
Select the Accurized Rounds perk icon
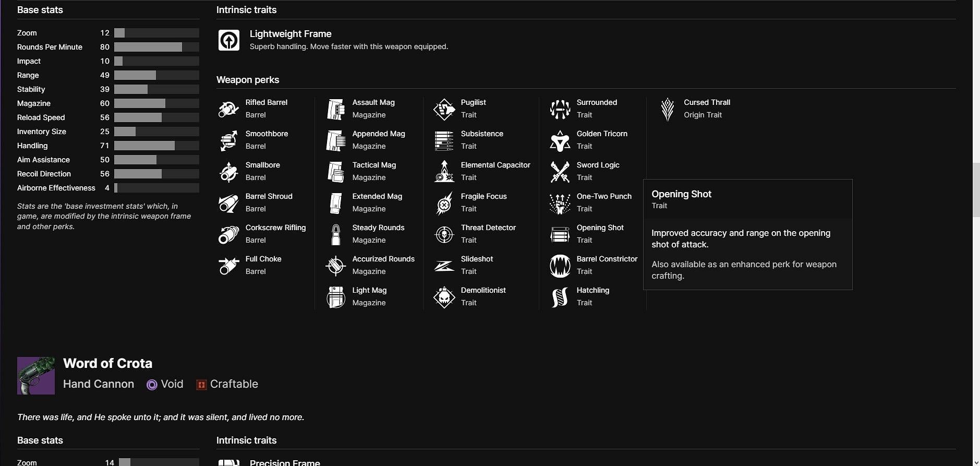click(336, 266)
